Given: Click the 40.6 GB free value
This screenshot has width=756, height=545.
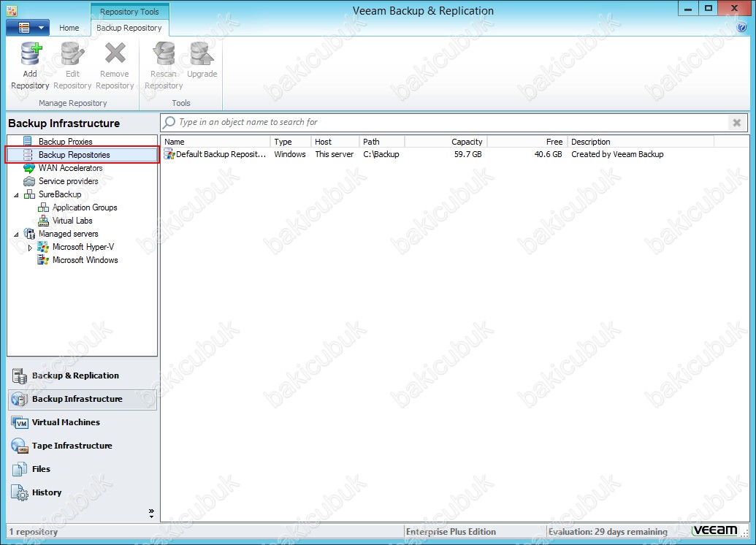Looking at the screenshot, I should (549, 154).
